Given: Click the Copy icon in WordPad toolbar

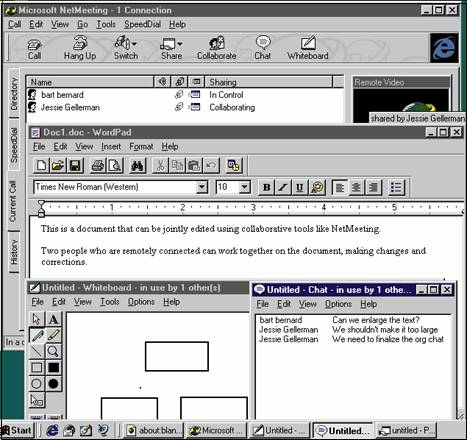Looking at the screenshot, I should tap(177, 165).
